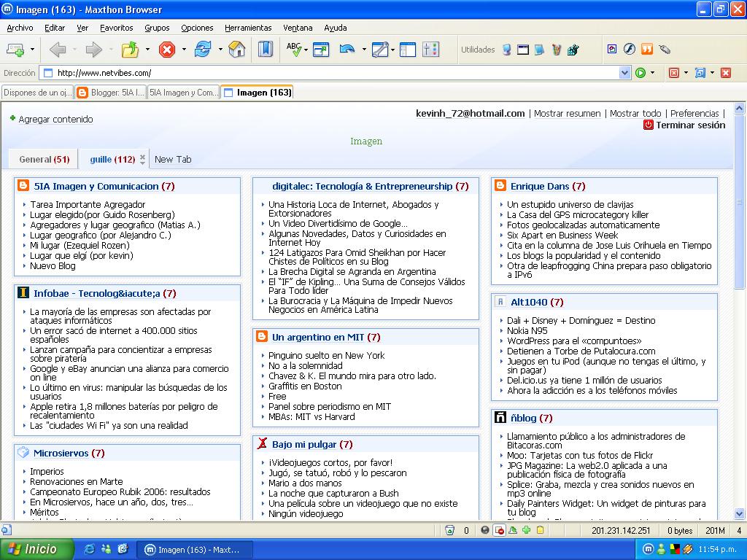Open headline Six Apart en Business Week
Viewport: 747px width, 560px height.
562,236
